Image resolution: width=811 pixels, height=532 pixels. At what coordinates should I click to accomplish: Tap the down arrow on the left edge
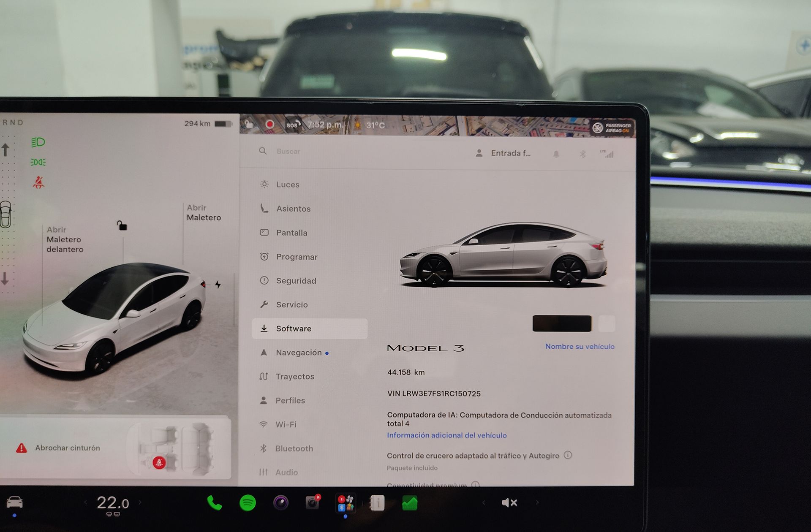click(x=5, y=279)
